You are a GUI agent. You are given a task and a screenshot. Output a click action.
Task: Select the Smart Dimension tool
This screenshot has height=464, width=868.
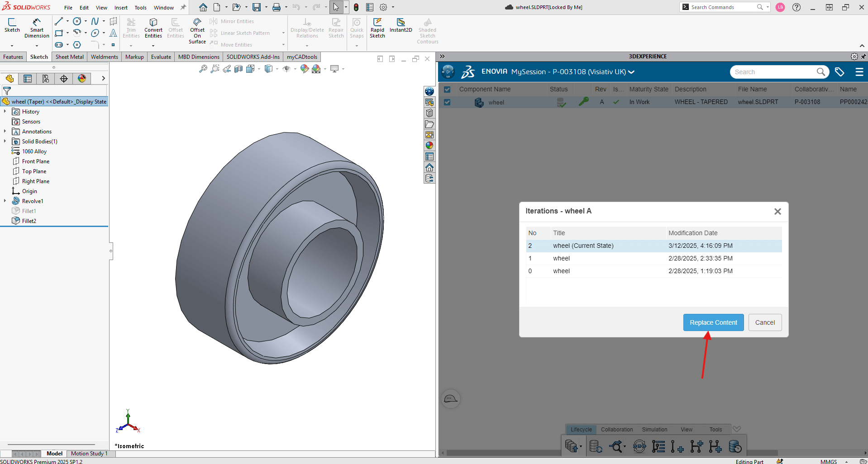coord(36,27)
